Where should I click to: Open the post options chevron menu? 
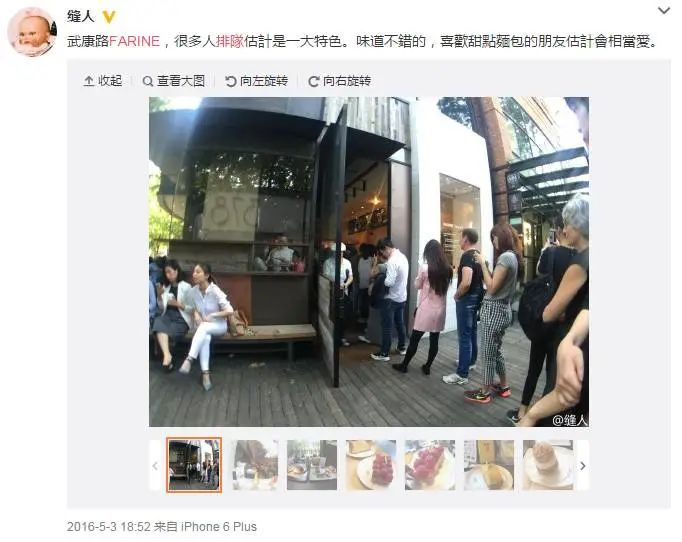pos(664,10)
